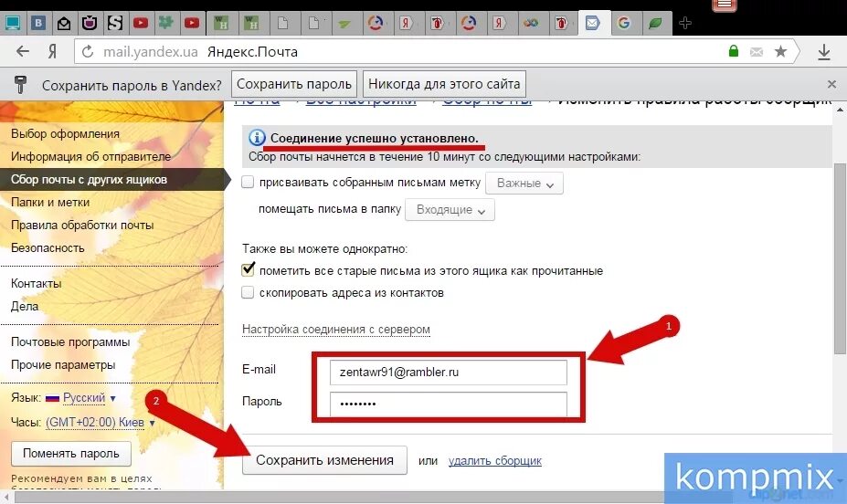The image size is (847, 504).
Task: Click the Yandex 'Я' home button
Action: (52, 52)
